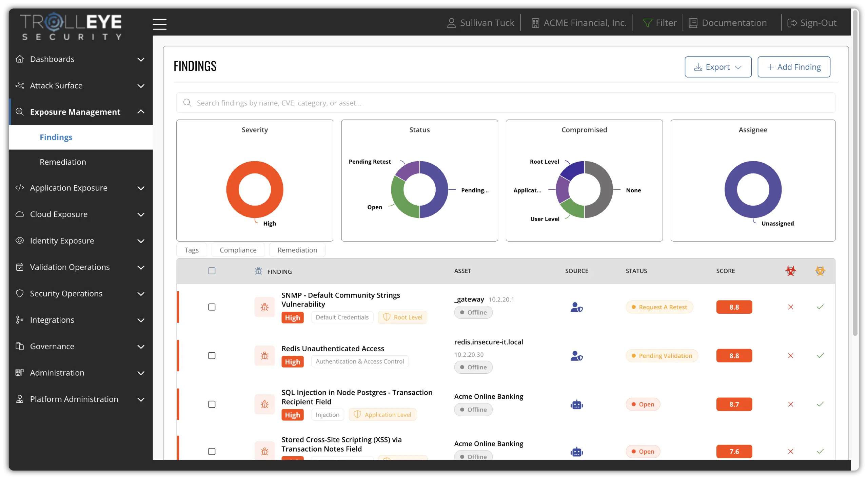Expand the Dashboards sidebar section
Screen dimensions: 868x479
click(x=81, y=59)
